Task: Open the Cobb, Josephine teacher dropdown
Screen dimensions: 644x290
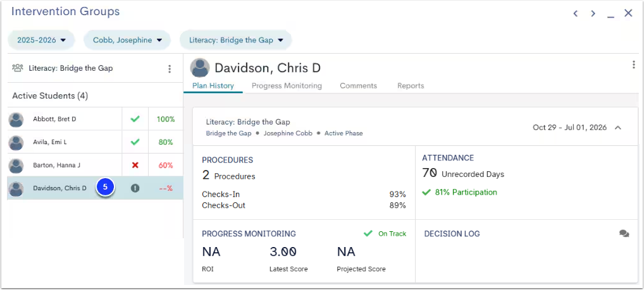Action: [x=127, y=40]
